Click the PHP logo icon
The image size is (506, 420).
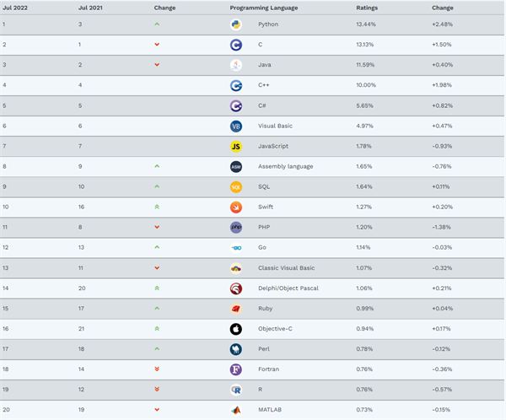[x=236, y=228]
